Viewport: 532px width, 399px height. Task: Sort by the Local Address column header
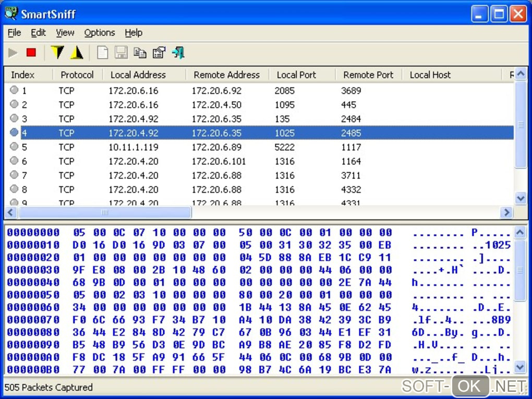click(x=144, y=75)
